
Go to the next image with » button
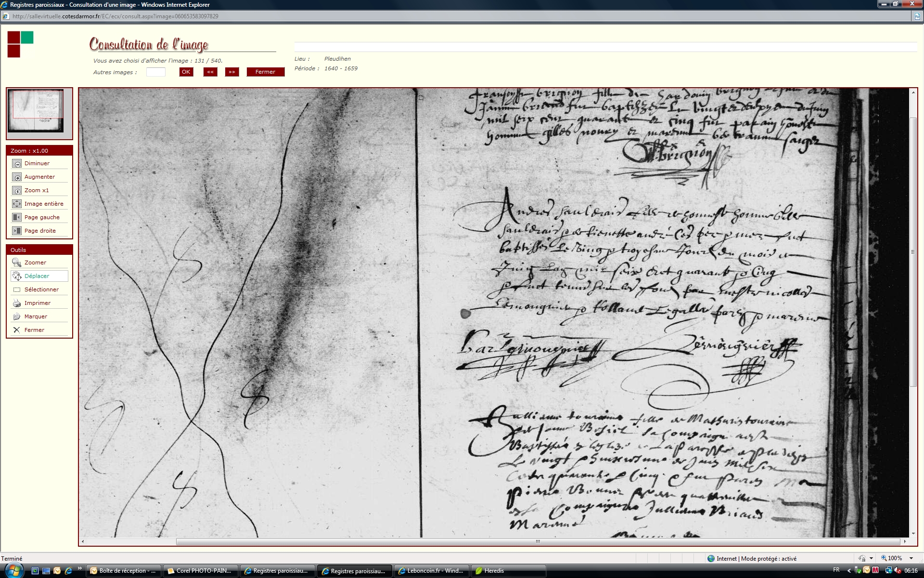[x=232, y=72]
